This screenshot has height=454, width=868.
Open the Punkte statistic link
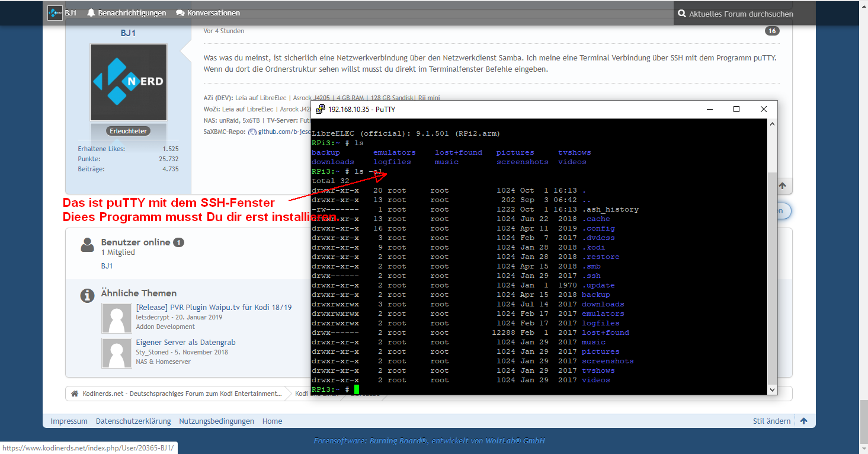(89, 159)
